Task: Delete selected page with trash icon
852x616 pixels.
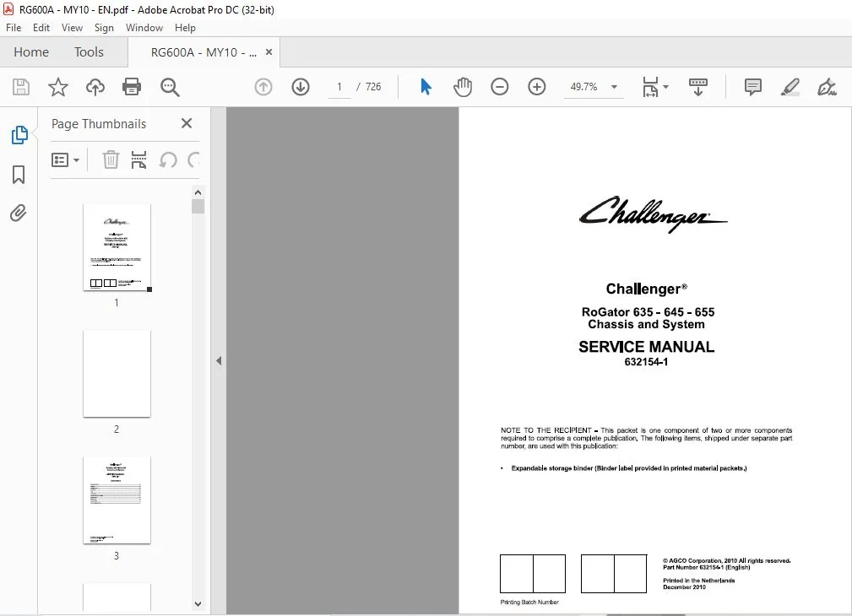Action: pos(111,159)
